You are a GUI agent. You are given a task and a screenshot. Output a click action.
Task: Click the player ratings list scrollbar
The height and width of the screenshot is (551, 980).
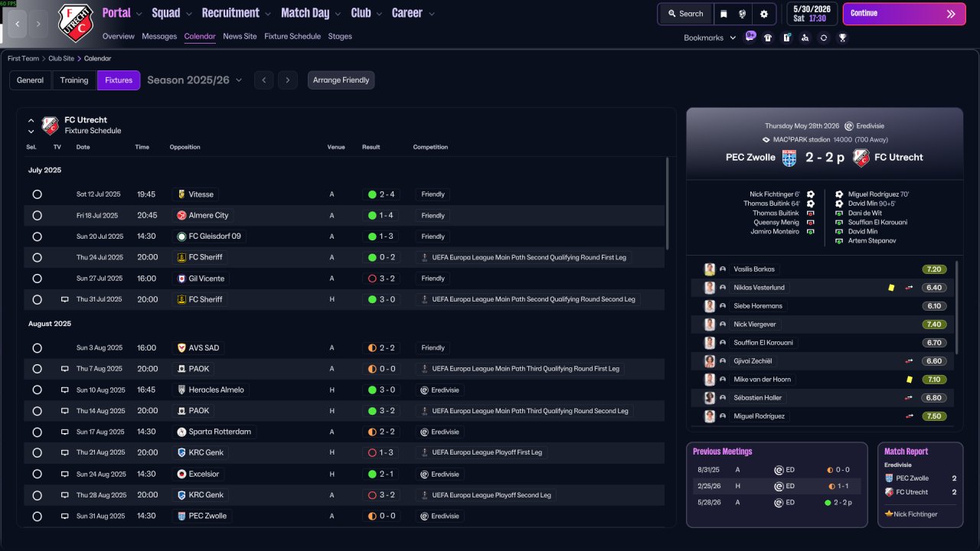click(957, 306)
